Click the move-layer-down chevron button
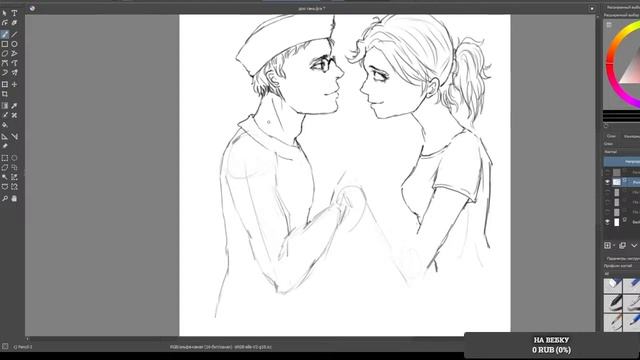640x360 pixels. [x=634, y=245]
